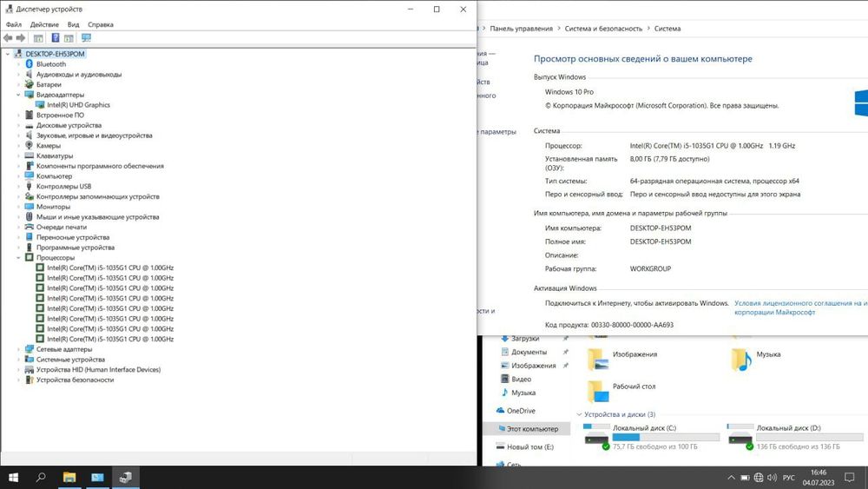Select the Контроллеры USB category icon
The height and width of the screenshot is (489, 868).
(30, 186)
